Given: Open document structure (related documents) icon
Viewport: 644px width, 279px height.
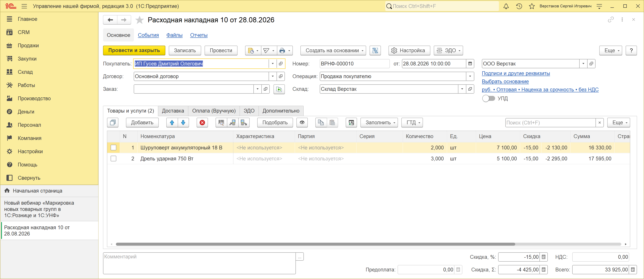Looking at the screenshot, I should (x=375, y=51).
